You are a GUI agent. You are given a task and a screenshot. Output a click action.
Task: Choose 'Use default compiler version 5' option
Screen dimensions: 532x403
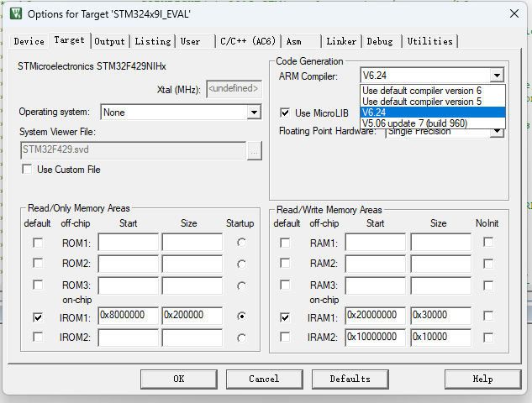click(433, 102)
